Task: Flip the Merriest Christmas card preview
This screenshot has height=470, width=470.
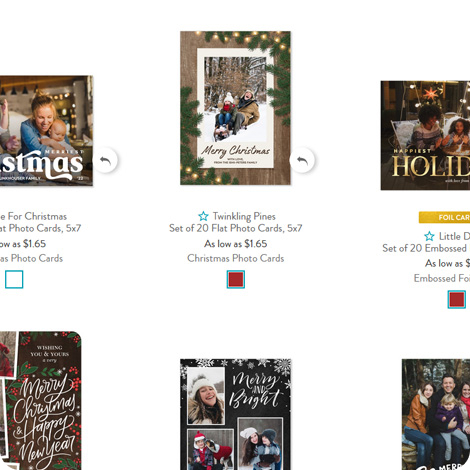Action: click(x=105, y=160)
